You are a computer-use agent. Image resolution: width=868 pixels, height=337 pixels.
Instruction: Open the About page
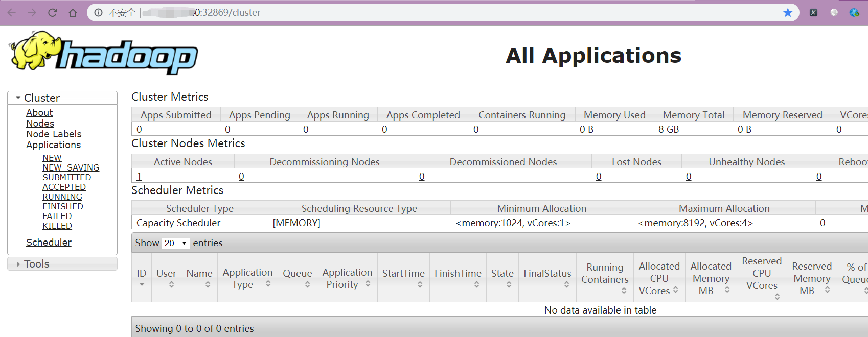click(x=39, y=112)
